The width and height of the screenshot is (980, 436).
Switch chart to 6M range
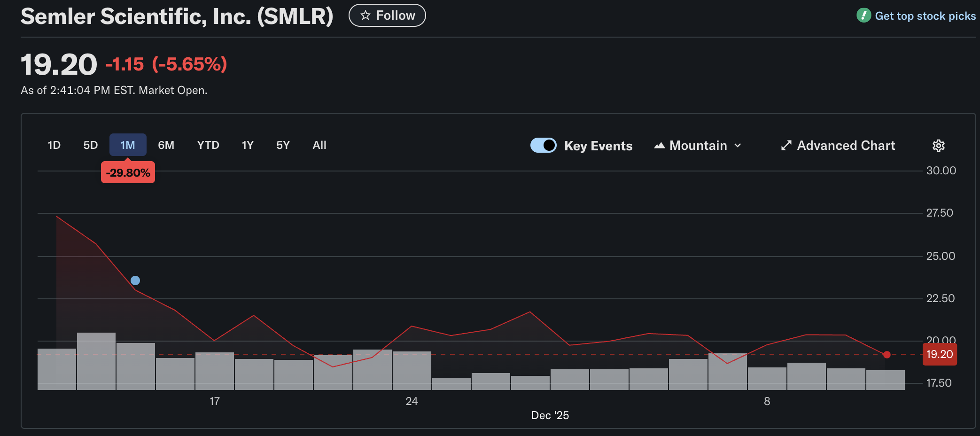coord(166,145)
